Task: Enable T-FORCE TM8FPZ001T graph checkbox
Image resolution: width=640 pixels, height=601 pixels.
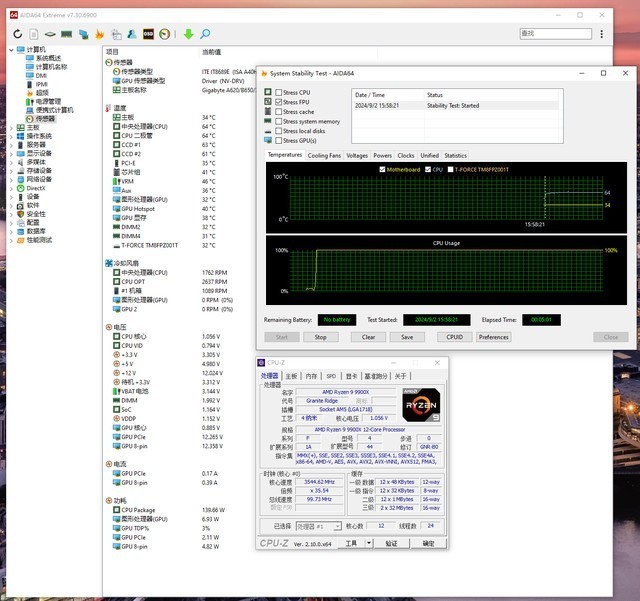Action: 451,169
